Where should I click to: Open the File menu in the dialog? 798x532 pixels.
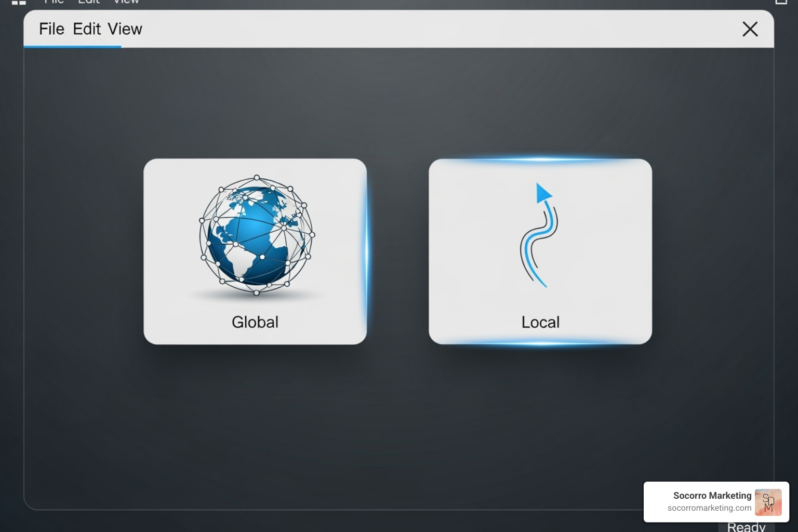point(51,29)
